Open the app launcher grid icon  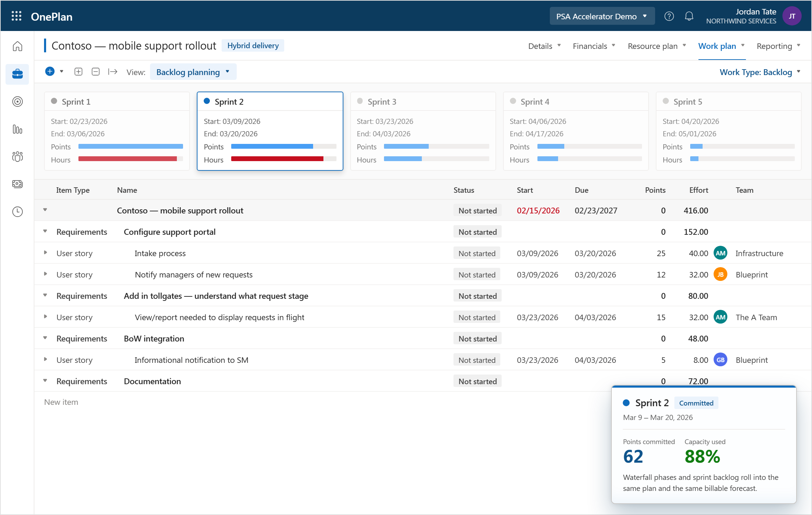[x=16, y=16]
